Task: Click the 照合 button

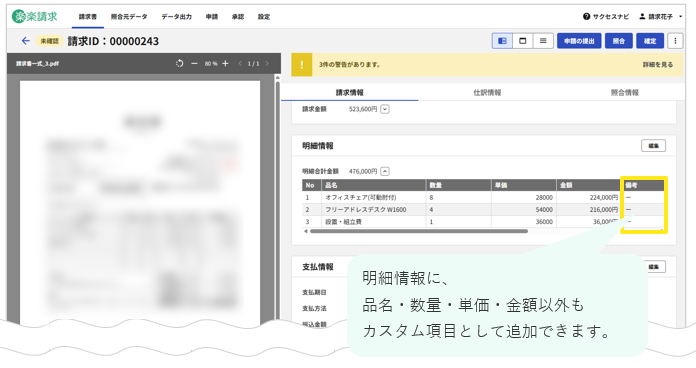Action: coord(619,41)
